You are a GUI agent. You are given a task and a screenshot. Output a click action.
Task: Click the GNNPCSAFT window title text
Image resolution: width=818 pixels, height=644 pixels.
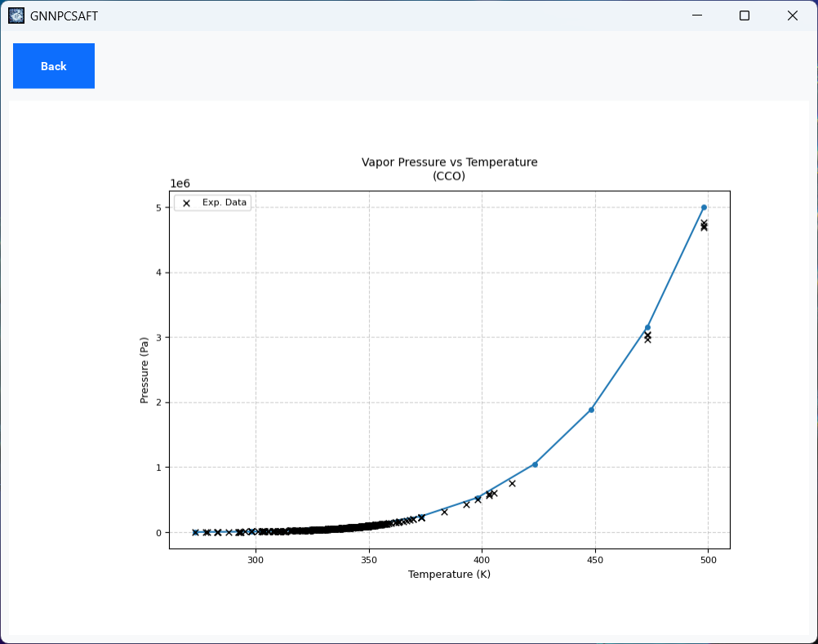pyautogui.click(x=64, y=16)
